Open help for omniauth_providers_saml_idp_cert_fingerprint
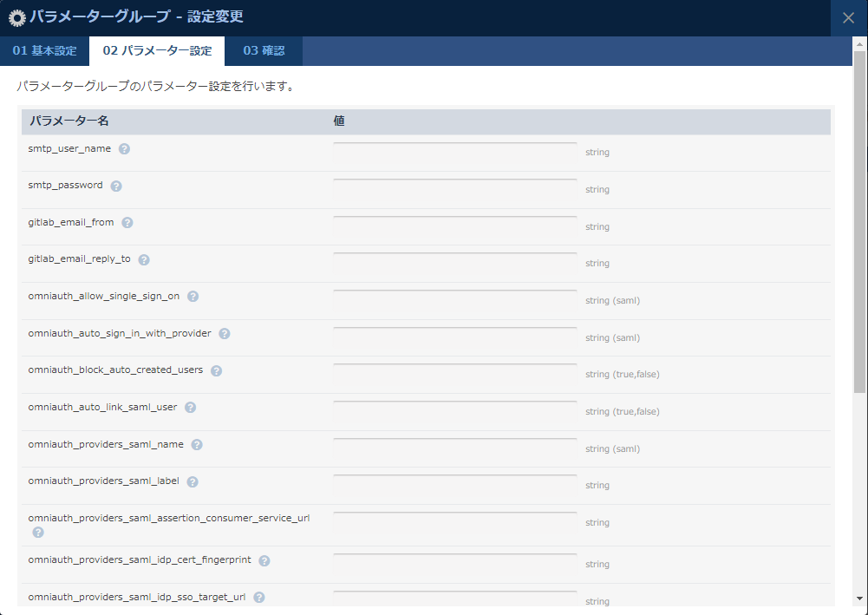The image size is (868, 615). [x=264, y=560]
